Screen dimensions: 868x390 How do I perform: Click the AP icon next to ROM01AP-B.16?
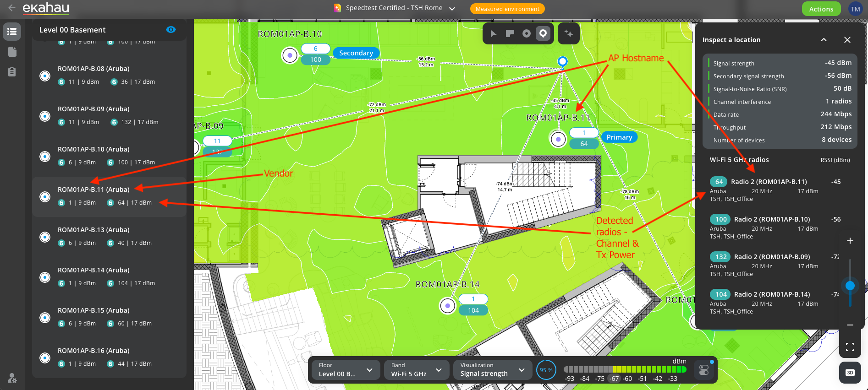click(45, 358)
